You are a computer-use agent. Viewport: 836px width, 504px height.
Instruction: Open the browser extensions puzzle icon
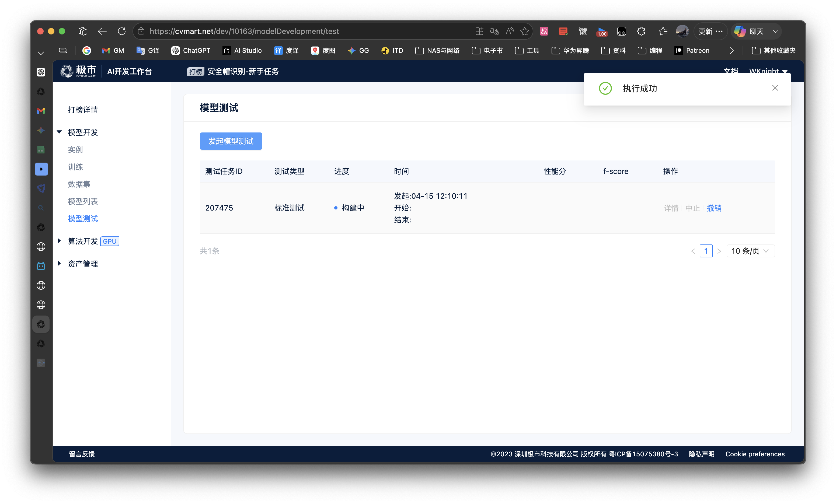pyautogui.click(x=641, y=31)
